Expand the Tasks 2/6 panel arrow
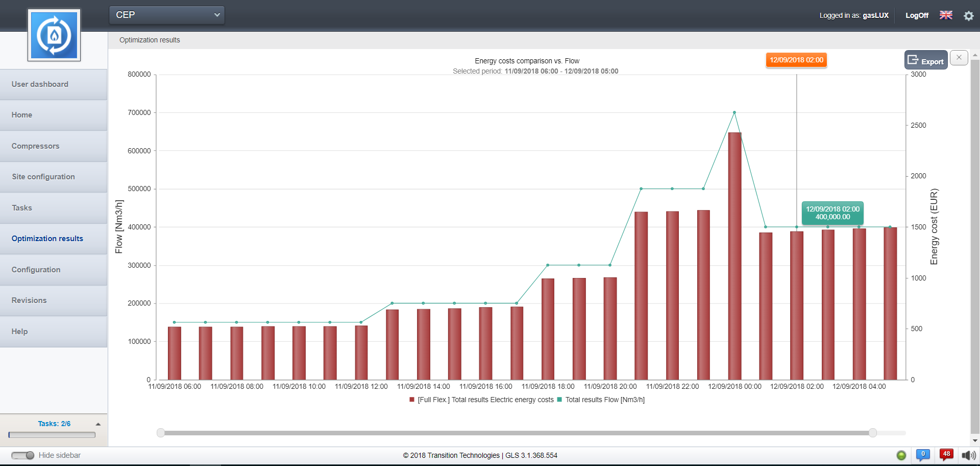Viewport: 980px width, 466px height. (98, 424)
